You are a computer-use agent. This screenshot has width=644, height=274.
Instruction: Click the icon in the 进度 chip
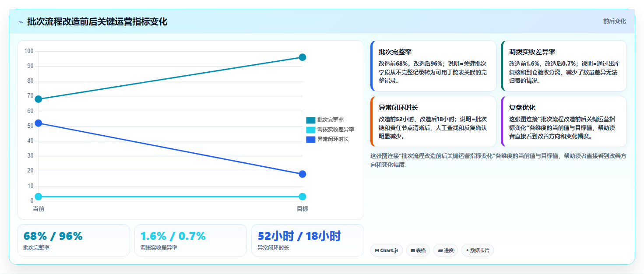click(440, 251)
